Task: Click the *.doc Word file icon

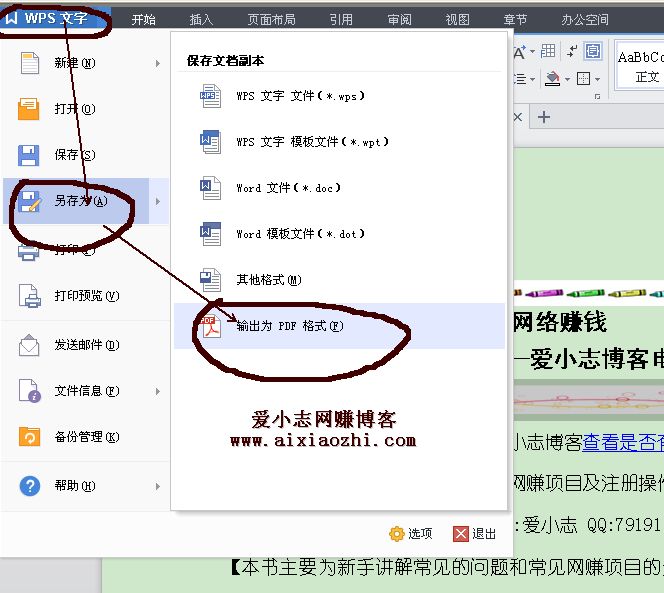Action: tap(210, 188)
